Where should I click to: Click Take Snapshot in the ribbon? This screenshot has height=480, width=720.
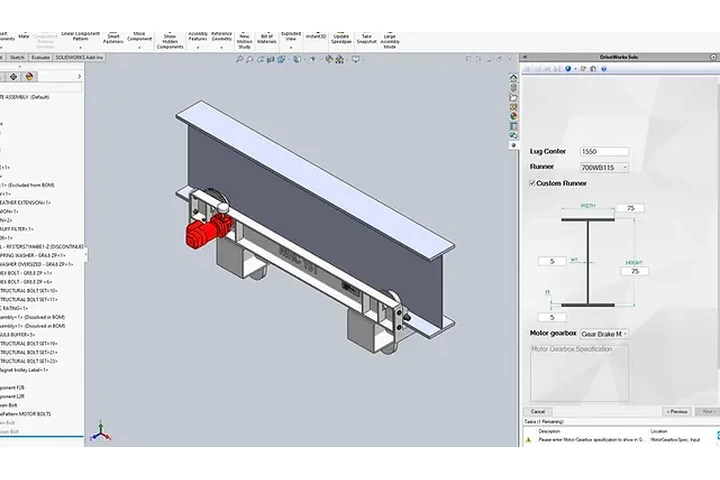coord(366,39)
